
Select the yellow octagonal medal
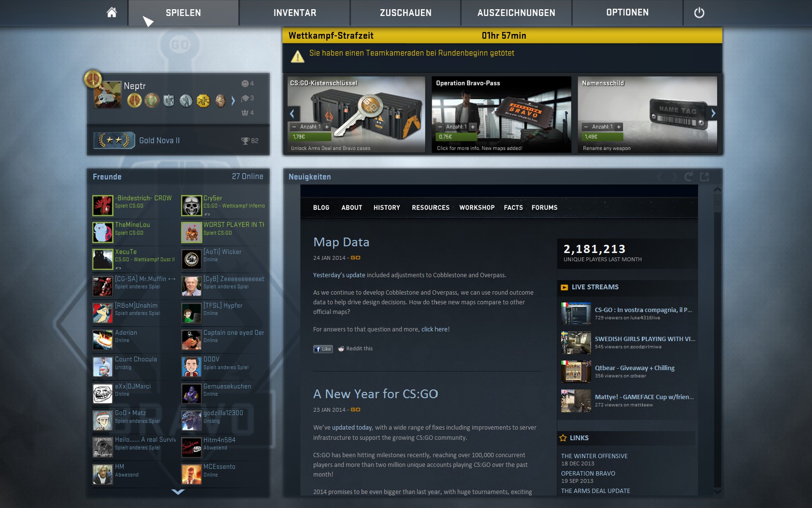(203, 101)
